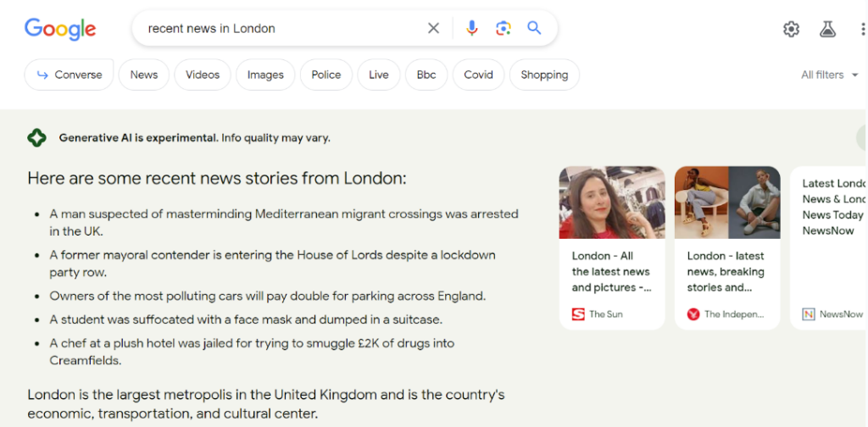Screen dimensions: 868x427
Task: Click 'NewsNow' source name
Action: (x=841, y=314)
